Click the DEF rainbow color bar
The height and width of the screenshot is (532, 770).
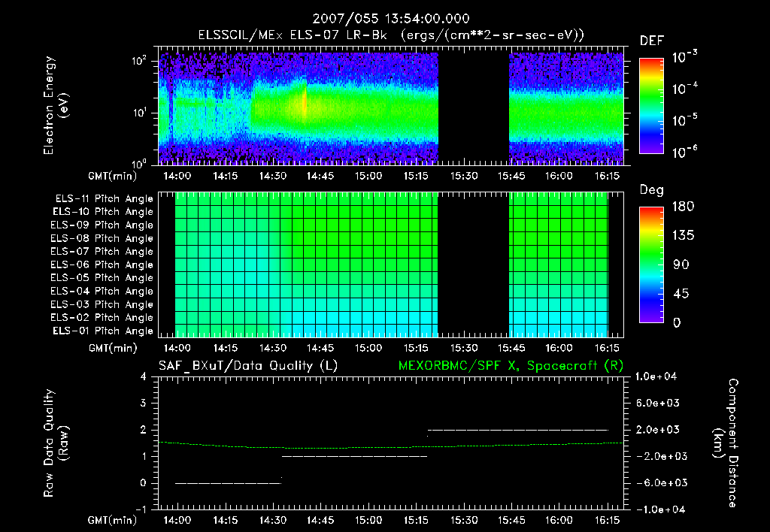click(651, 106)
